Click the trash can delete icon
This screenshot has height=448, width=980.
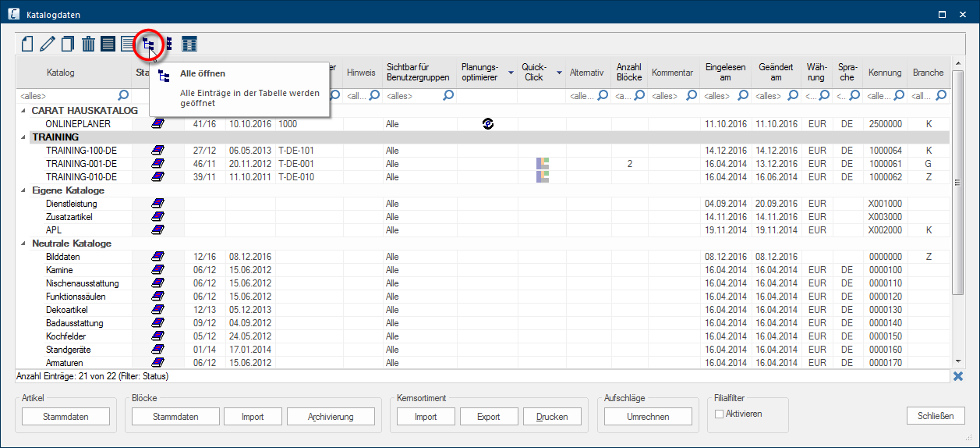(x=88, y=44)
